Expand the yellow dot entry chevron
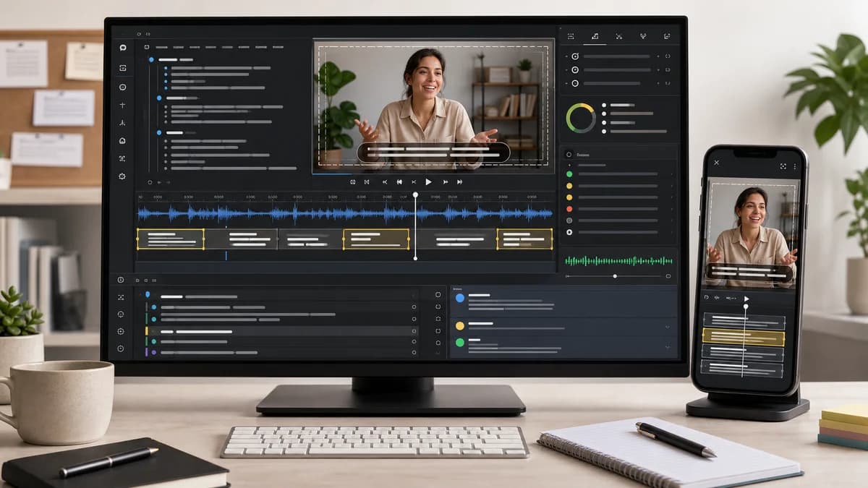 [667, 327]
